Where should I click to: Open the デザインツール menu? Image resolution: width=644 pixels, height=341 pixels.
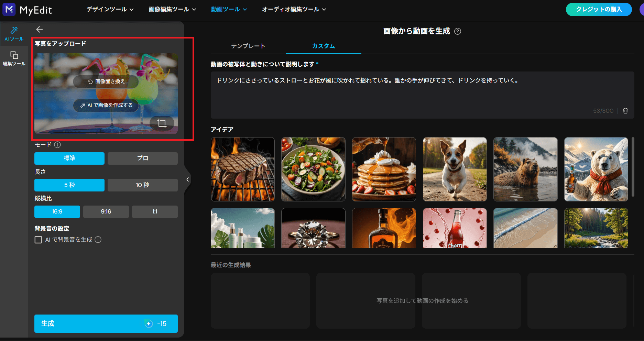[x=109, y=9]
